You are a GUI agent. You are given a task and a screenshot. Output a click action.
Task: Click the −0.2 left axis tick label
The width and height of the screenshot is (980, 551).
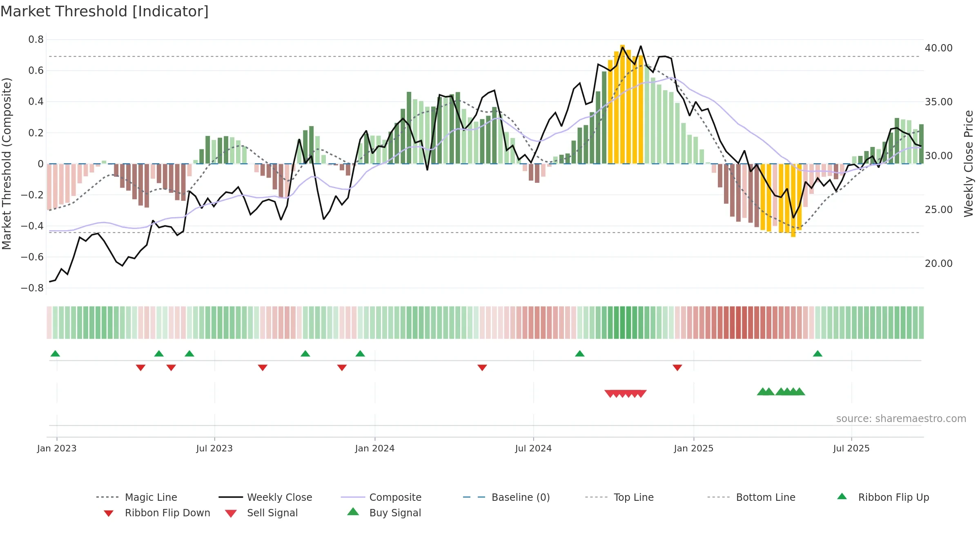32,195
